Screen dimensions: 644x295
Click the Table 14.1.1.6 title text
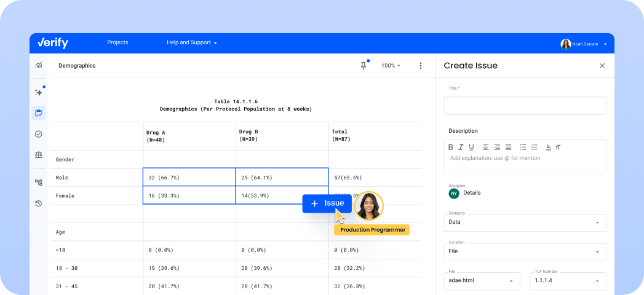click(236, 101)
